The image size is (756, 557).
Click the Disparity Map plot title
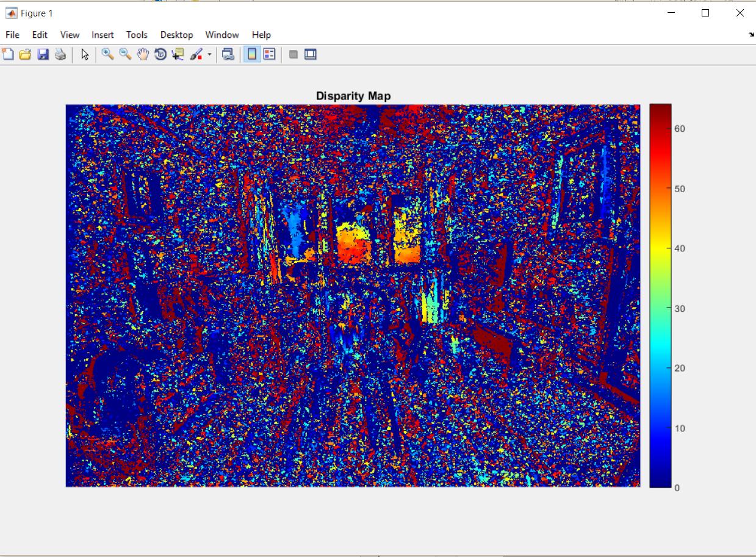[353, 96]
